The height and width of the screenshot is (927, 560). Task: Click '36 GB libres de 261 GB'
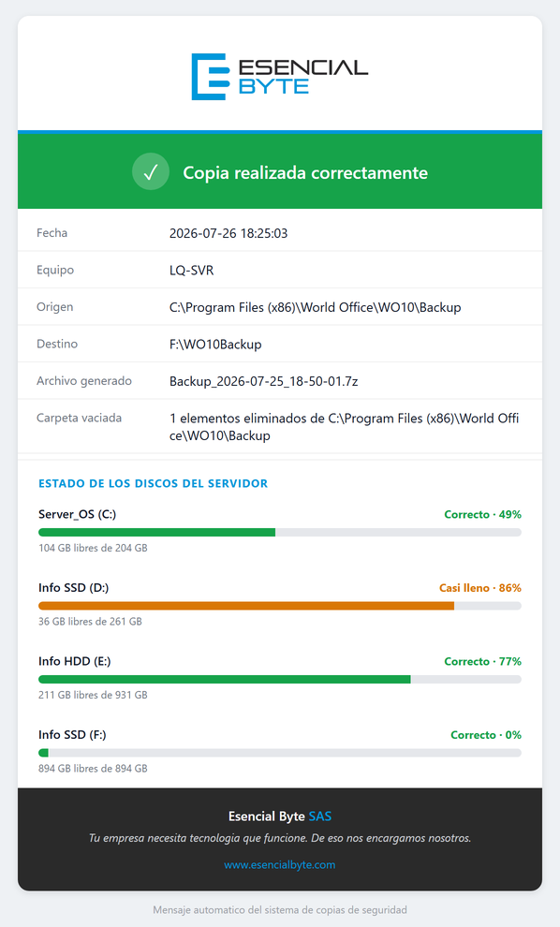tap(90, 622)
